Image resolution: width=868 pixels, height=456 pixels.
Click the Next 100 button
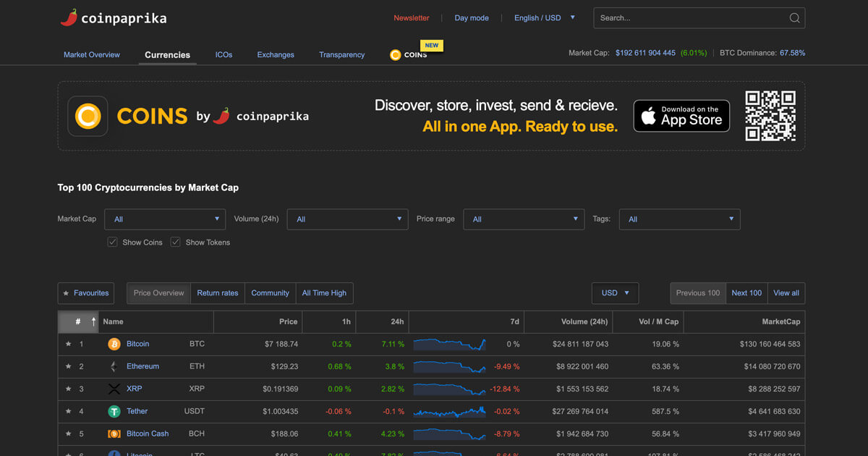pyautogui.click(x=746, y=293)
